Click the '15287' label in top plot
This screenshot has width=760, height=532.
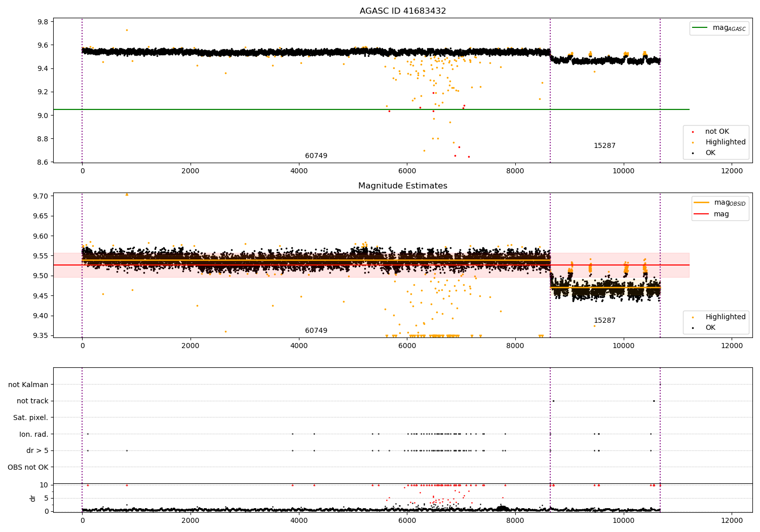tap(604, 146)
